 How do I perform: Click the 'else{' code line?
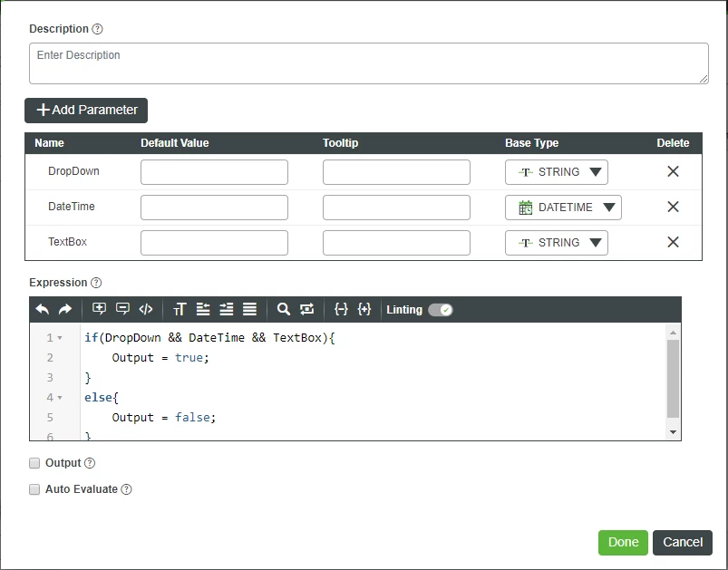pos(102,398)
